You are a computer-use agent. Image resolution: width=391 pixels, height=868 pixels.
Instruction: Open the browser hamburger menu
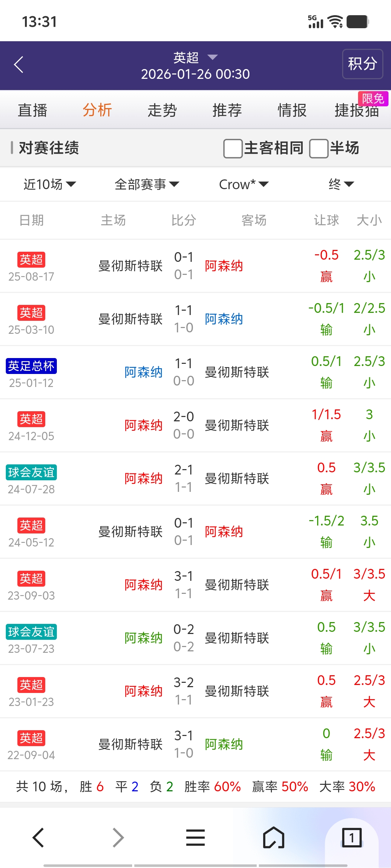[195, 838]
